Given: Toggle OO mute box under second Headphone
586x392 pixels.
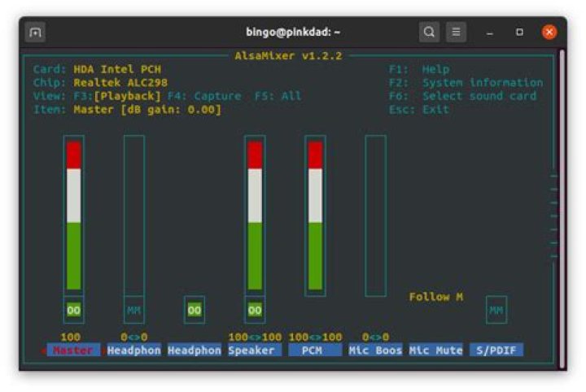Looking at the screenshot, I should pyautogui.click(x=195, y=310).
